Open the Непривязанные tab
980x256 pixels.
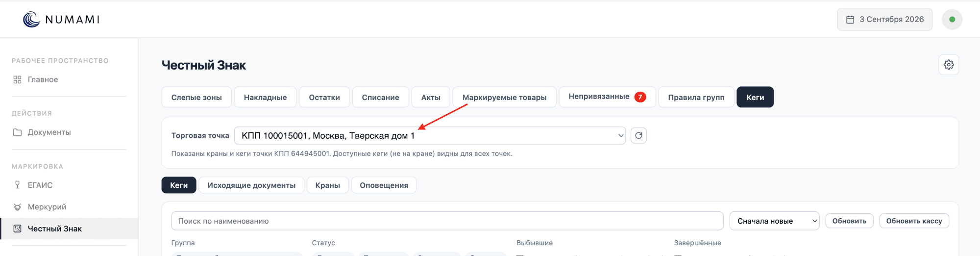607,97
